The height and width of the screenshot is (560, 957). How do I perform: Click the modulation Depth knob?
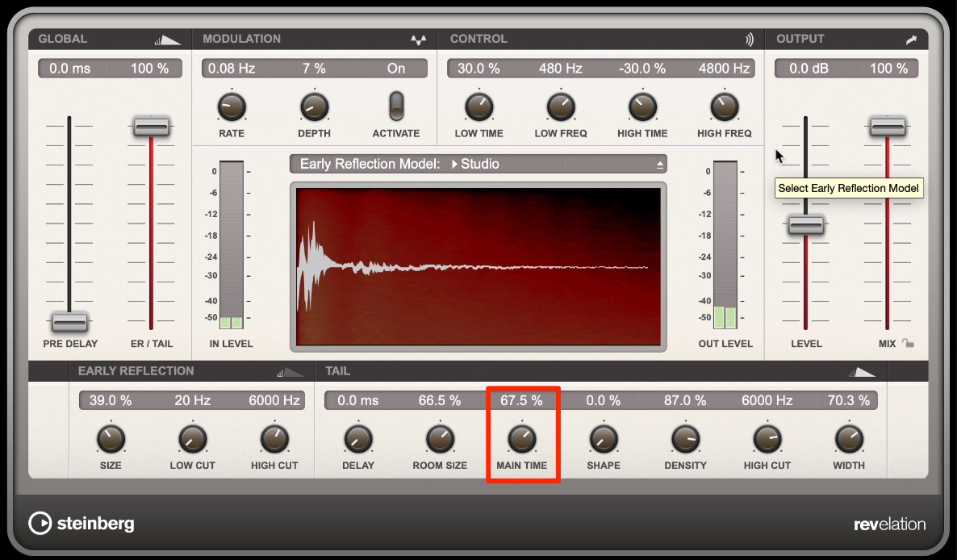pyautogui.click(x=314, y=107)
